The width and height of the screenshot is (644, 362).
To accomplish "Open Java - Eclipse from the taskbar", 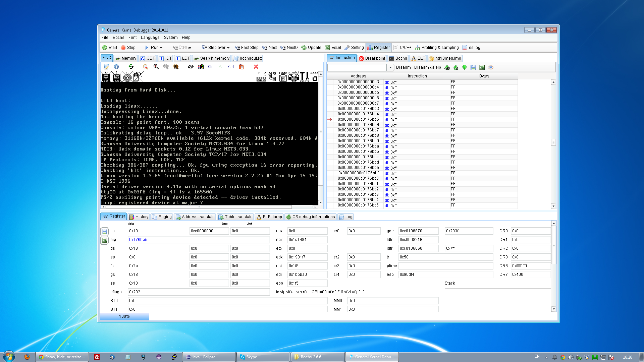I will coord(209,357).
